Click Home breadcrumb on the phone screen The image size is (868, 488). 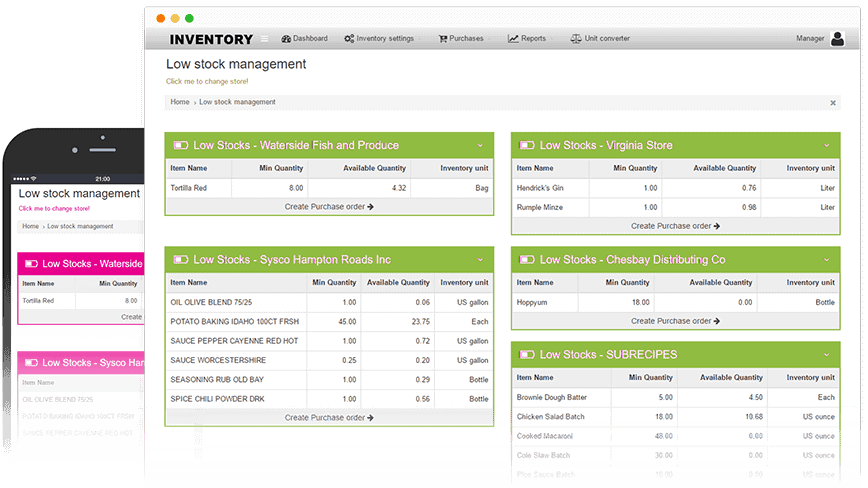[x=30, y=226]
